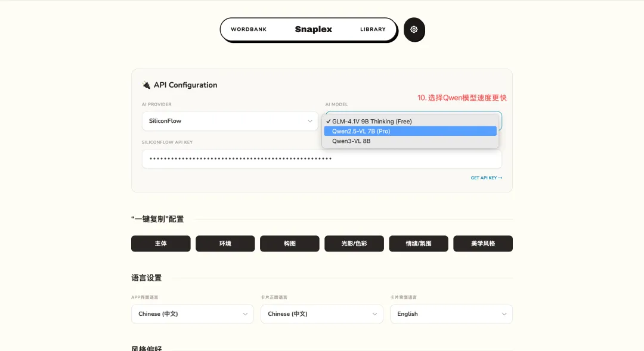Choose Qwen2.5-VL 7B (Pro) model
Screen dimensions: 644x351
(x=410, y=131)
